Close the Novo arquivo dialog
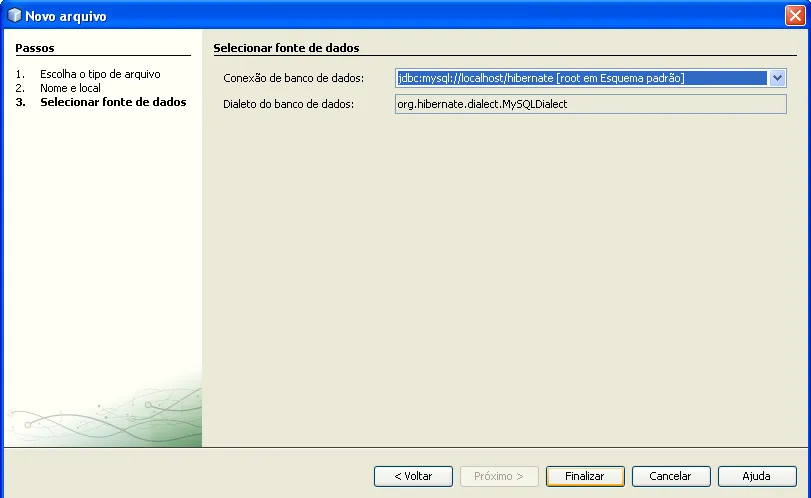Viewport: 811px width, 498px height. click(x=795, y=16)
